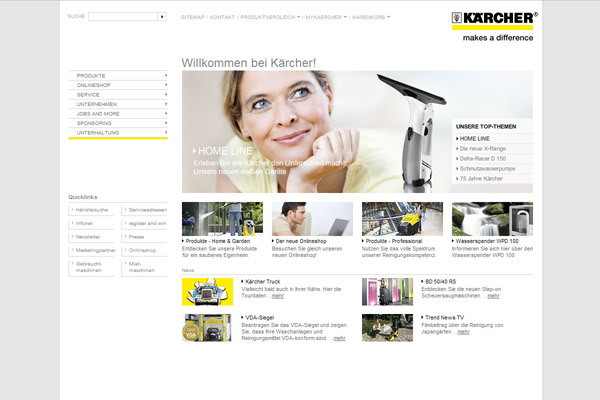Open the Trend News TV headline
Image resolution: width=600 pixels, height=400 pixels.
pyautogui.click(x=444, y=318)
